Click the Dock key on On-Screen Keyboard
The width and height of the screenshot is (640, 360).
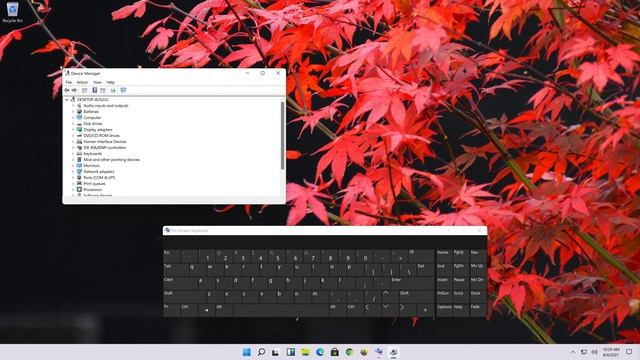(x=477, y=296)
